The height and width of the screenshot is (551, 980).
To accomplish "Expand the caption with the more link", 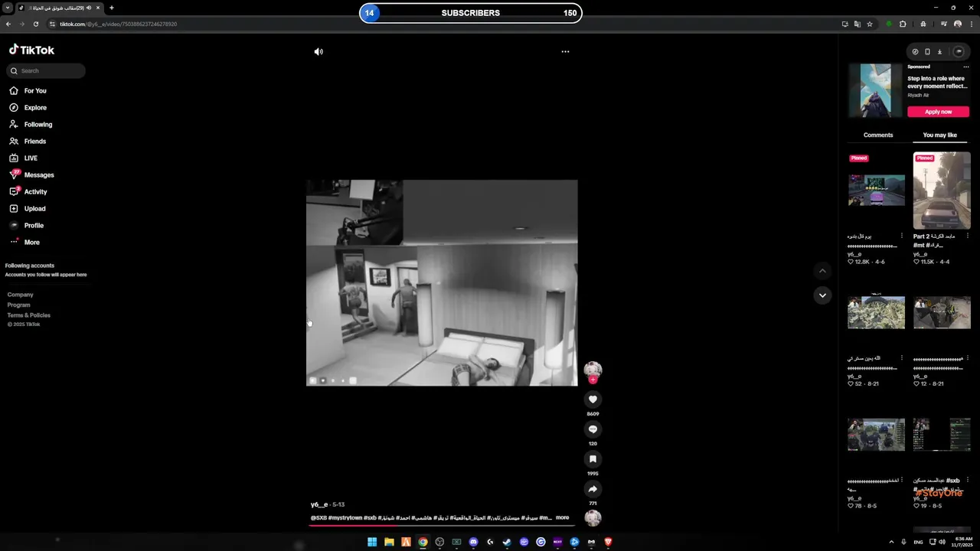I will point(562,518).
